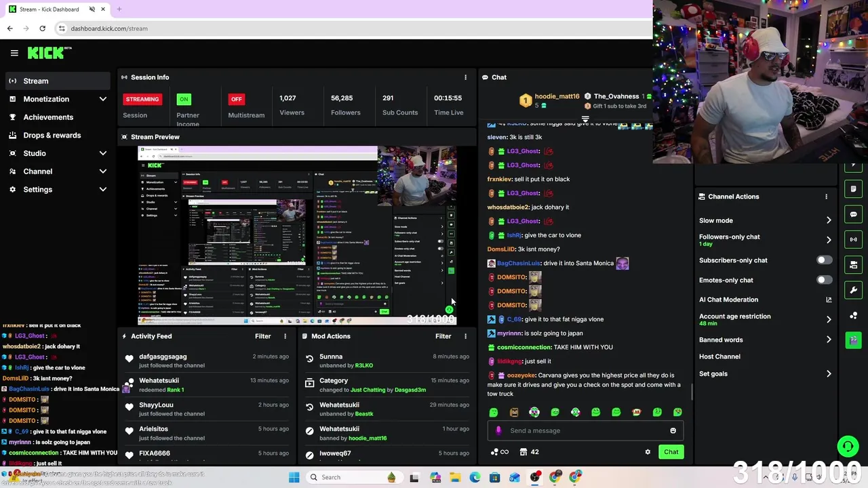Click ShayyLoun follower entry
Image resolution: width=868 pixels, height=488 pixels.
[x=156, y=405]
